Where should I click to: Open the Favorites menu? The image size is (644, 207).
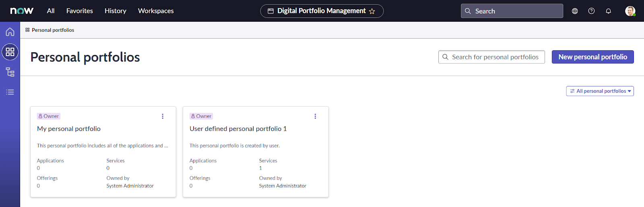click(80, 11)
